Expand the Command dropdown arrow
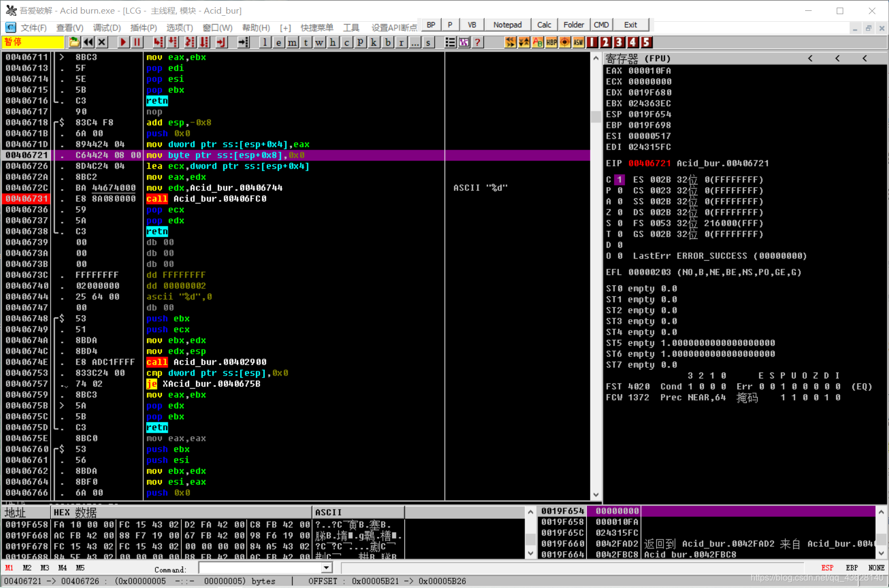Image resolution: width=889 pixels, height=588 pixels. coord(326,568)
